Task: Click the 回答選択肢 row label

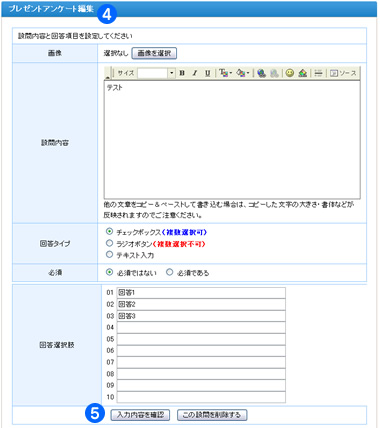Action: [57, 345]
